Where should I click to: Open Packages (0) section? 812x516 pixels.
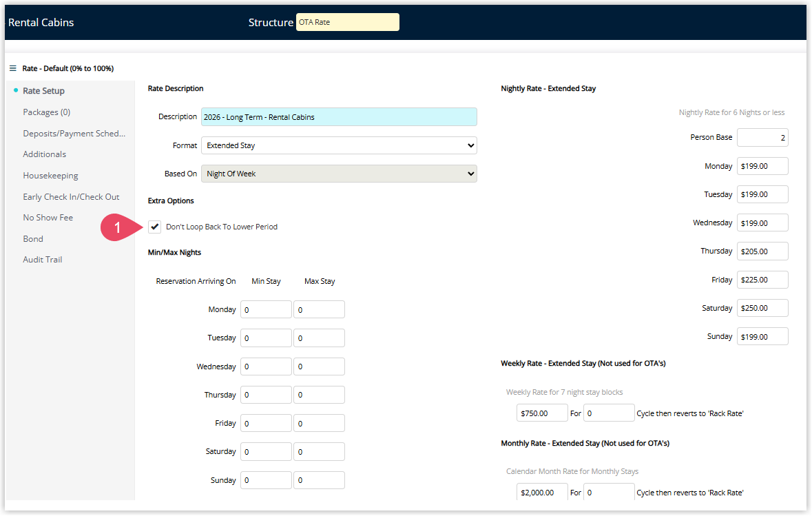click(47, 112)
